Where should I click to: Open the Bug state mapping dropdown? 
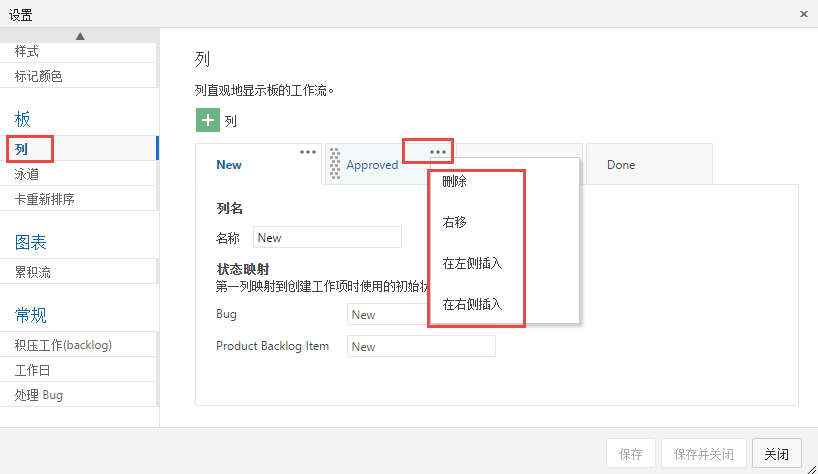388,314
